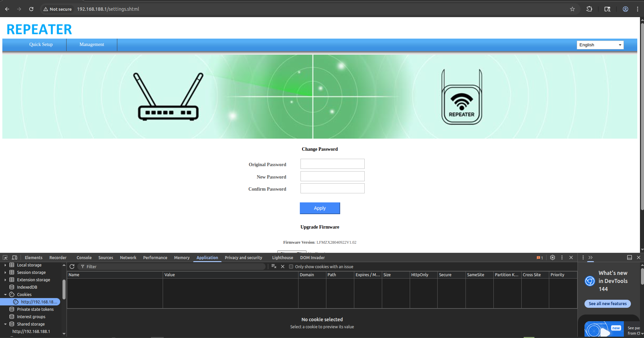
Task: Refresh the cookies table
Action: pos(72,267)
